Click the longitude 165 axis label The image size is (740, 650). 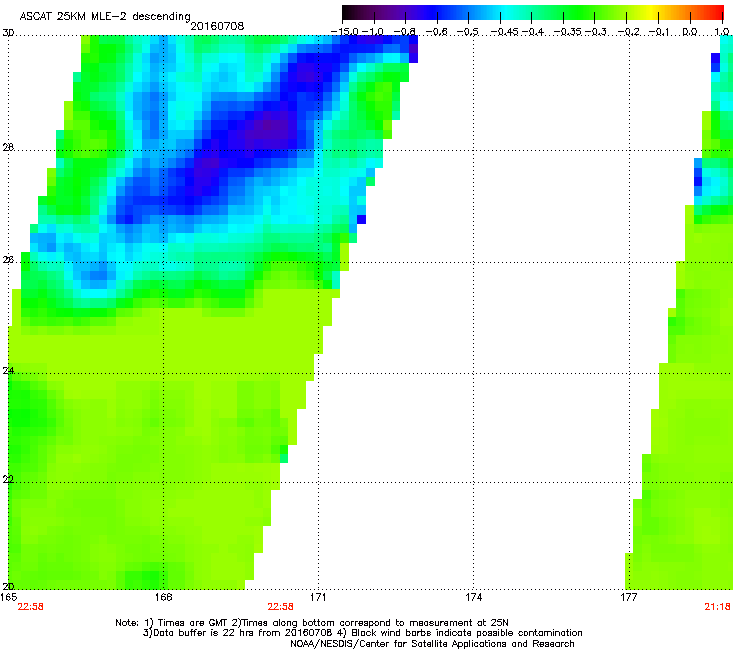[x=8, y=597]
